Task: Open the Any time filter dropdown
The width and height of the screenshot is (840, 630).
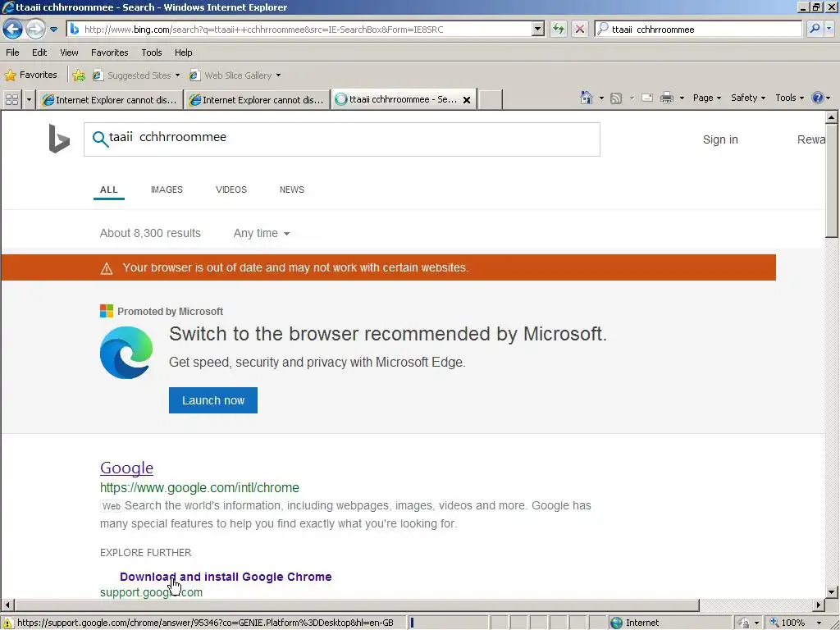Action: [x=262, y=233]
